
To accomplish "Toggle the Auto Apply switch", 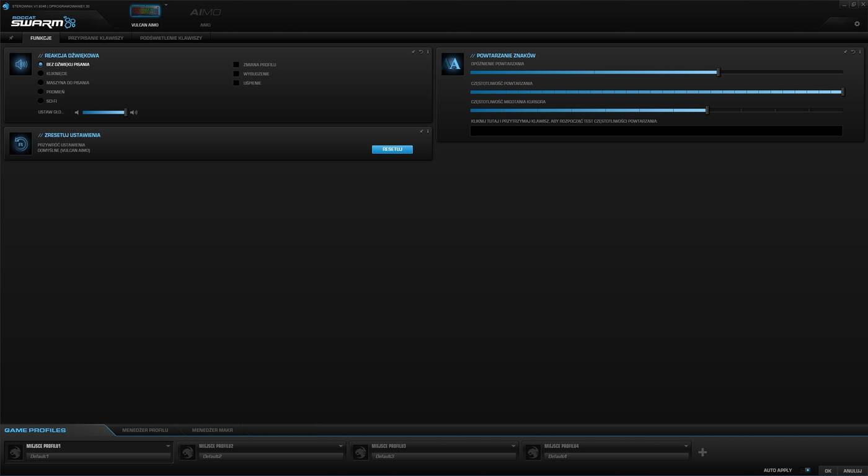I will (x=806, y=470).
